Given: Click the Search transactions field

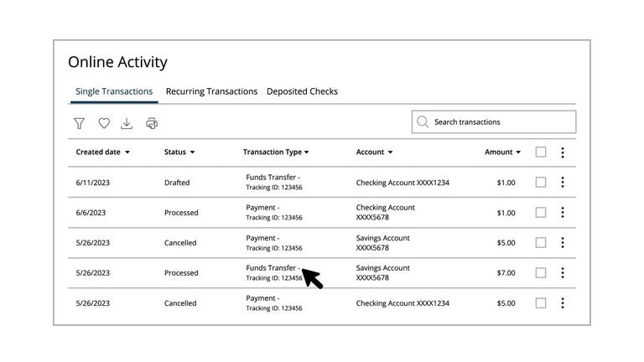Looking at the screenshot, I should tap(501, 122).
